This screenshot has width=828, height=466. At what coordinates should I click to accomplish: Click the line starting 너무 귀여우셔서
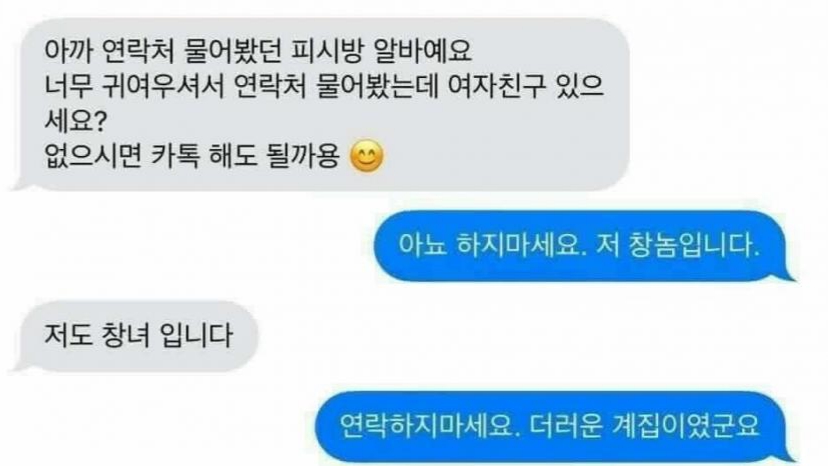(324, 87)
